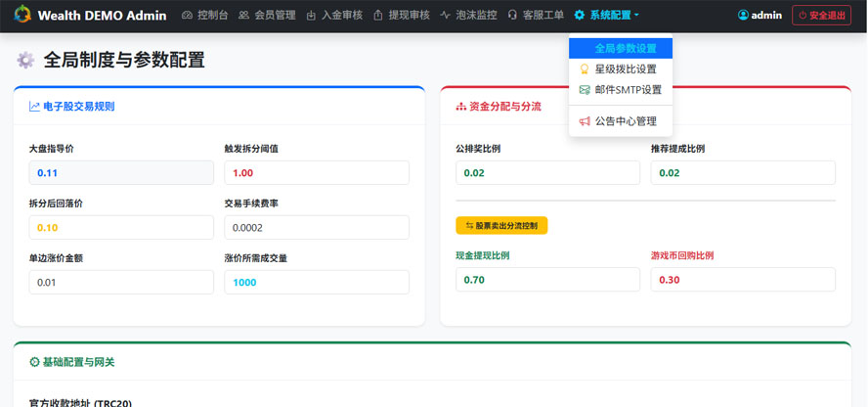Click the 官方收款地址 (TRC20) label
The height and width of the screenshot is (407, 868).
click(80, 402)
